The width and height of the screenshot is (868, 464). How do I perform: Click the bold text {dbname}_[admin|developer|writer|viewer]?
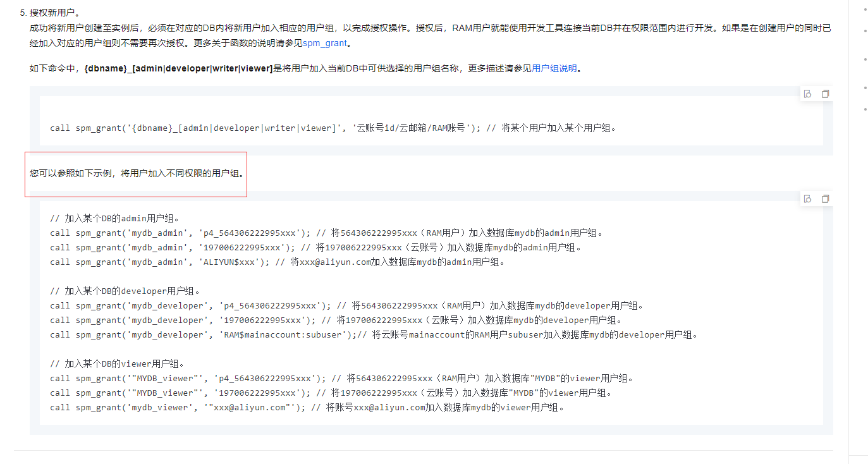click(178, 68)
